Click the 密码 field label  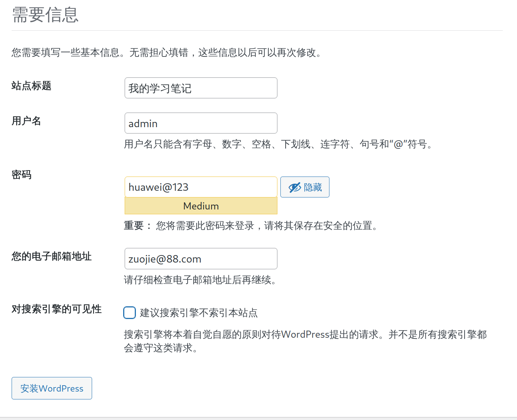click(22, 175)
